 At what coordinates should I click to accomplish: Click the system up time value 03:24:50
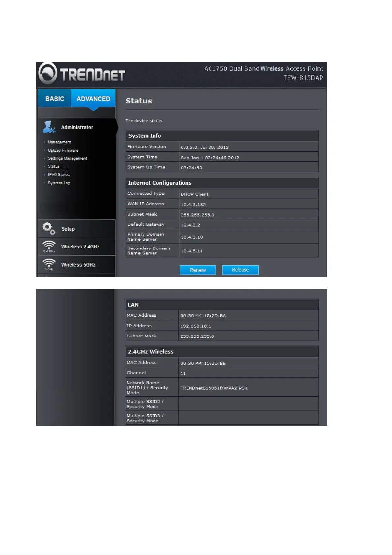click(191, 168)
